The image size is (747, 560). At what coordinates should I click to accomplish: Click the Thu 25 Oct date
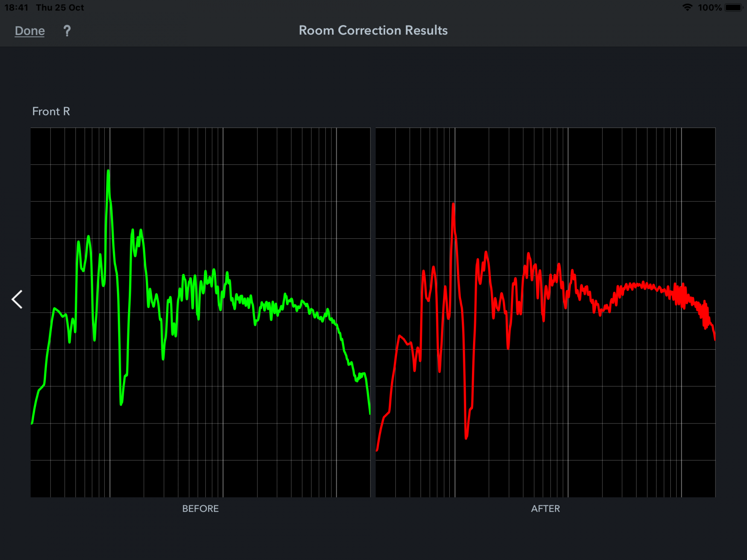tap(60, 7)
